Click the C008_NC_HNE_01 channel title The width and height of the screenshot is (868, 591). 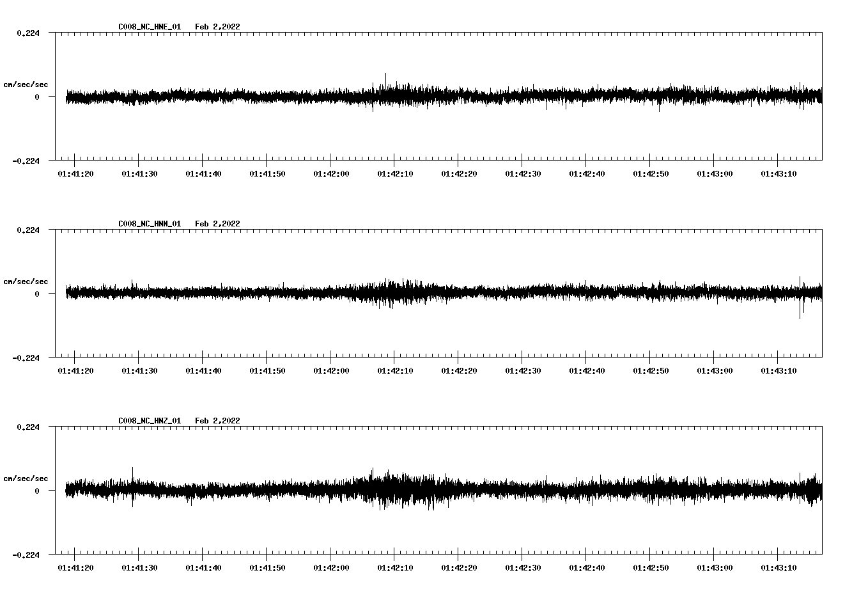pos(150,27)
